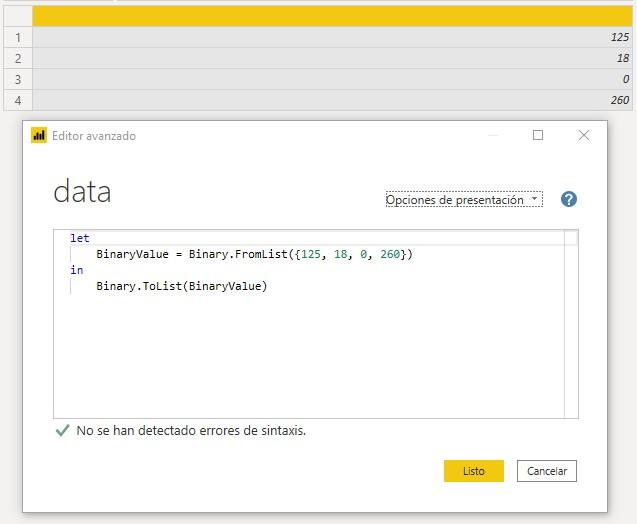Click the cell containing value 18

pyautogui.click(x=332, y=58)
